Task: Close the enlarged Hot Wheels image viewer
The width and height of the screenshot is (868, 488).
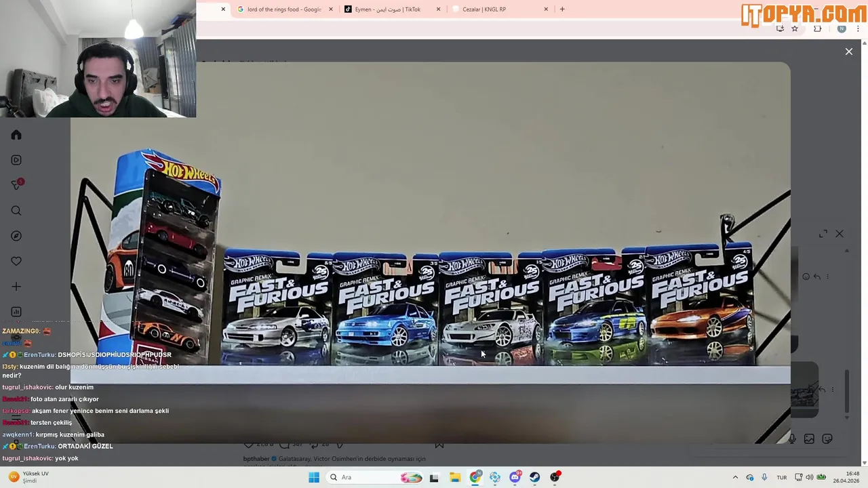Action: click(848, 52)
